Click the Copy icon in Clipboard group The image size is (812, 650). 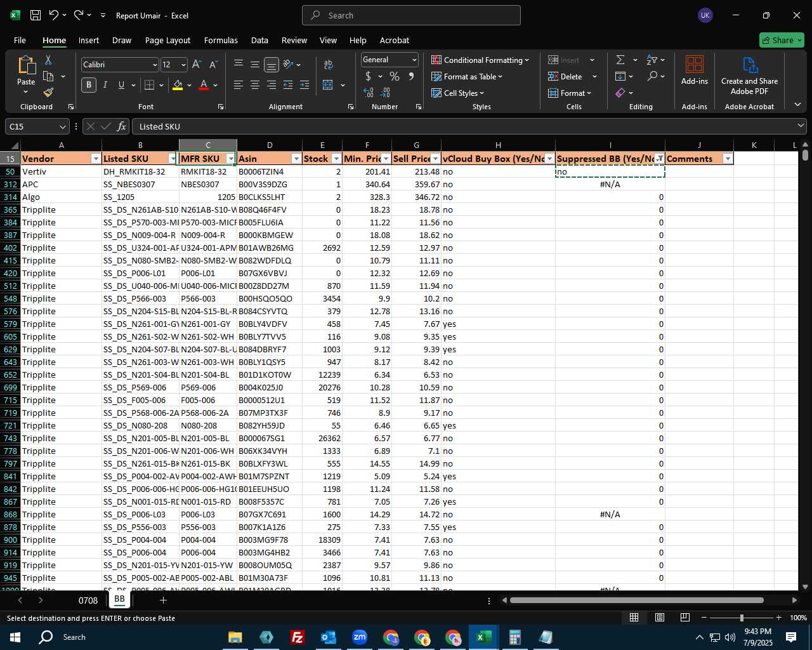click(x=48, y=76)
